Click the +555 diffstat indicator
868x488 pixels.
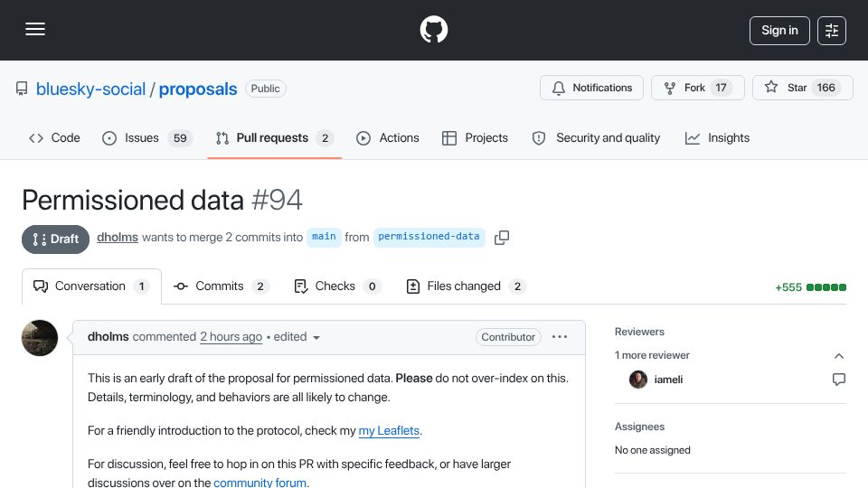(810, 287)
